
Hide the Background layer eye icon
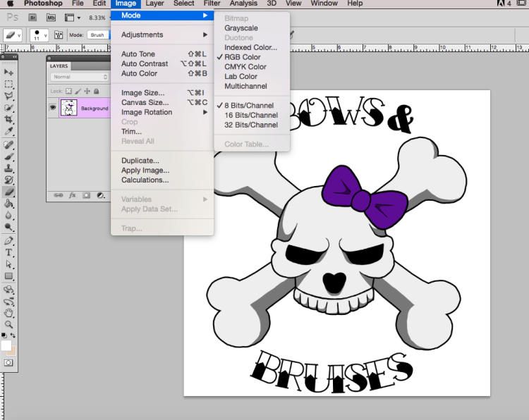click(x=53, y=108)
